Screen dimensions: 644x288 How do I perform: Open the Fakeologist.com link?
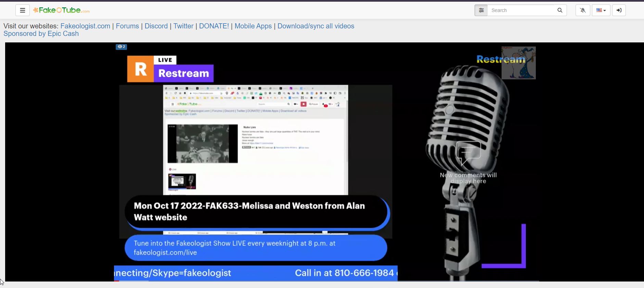[85, 26]
